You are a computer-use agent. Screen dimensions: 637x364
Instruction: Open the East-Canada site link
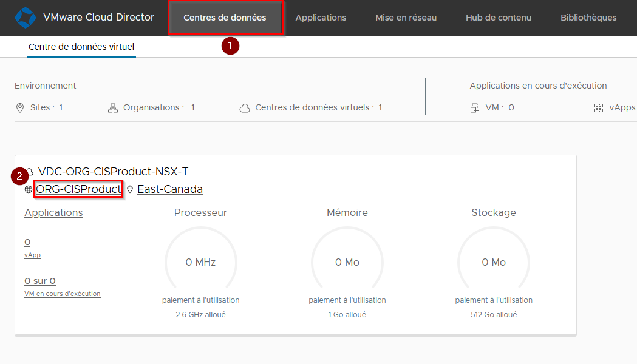tap(170, 189)
